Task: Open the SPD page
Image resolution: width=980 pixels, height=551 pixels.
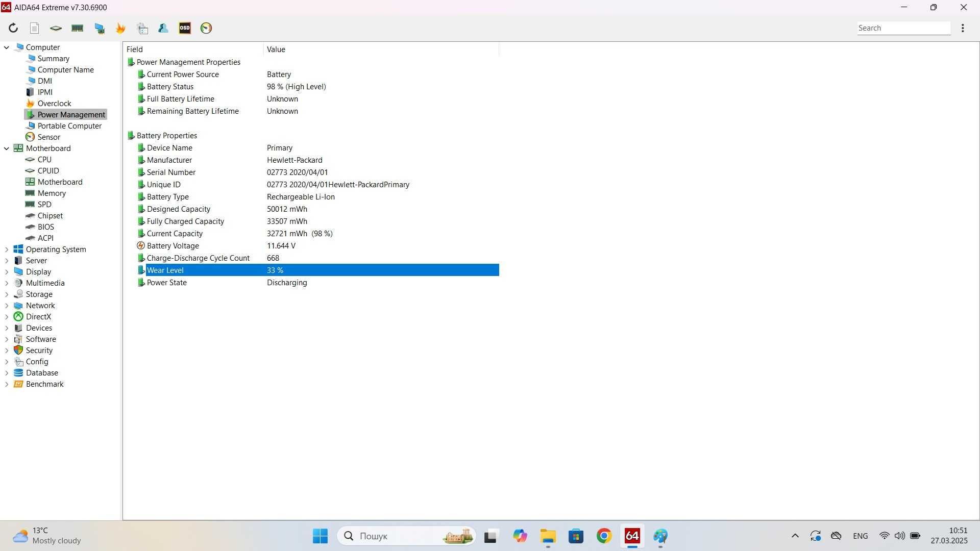Action: pyautogui.click(x=44, y=205)
